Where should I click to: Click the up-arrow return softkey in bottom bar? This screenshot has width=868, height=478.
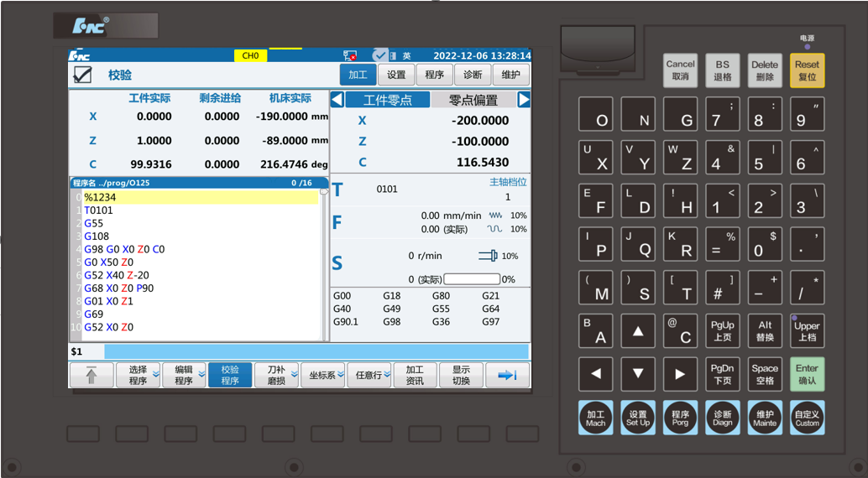click(92, 376)
